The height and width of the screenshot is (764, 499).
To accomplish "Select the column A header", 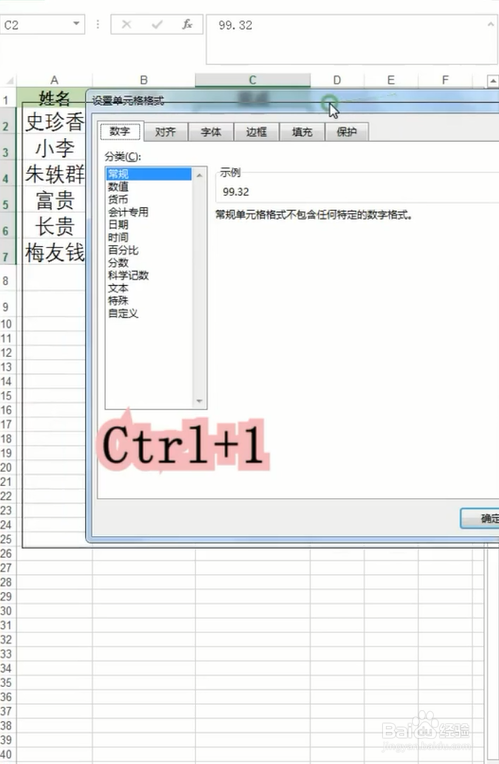I will click(x=54, y=80).
